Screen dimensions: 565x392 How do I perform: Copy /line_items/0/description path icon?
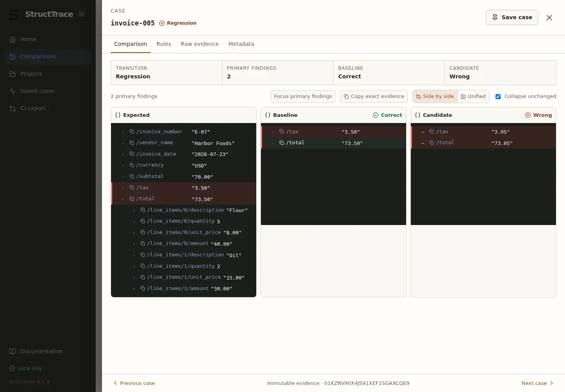(143, 210)
